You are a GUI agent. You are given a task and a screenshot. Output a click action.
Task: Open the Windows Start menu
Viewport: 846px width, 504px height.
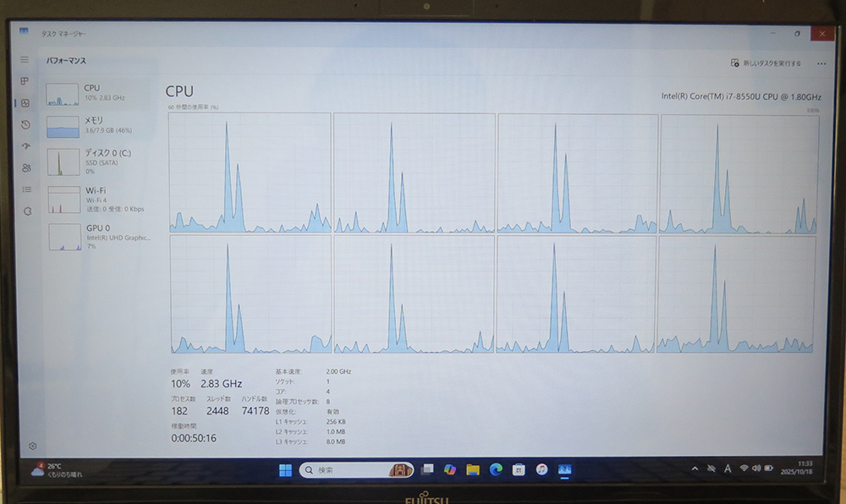(285, 470)
